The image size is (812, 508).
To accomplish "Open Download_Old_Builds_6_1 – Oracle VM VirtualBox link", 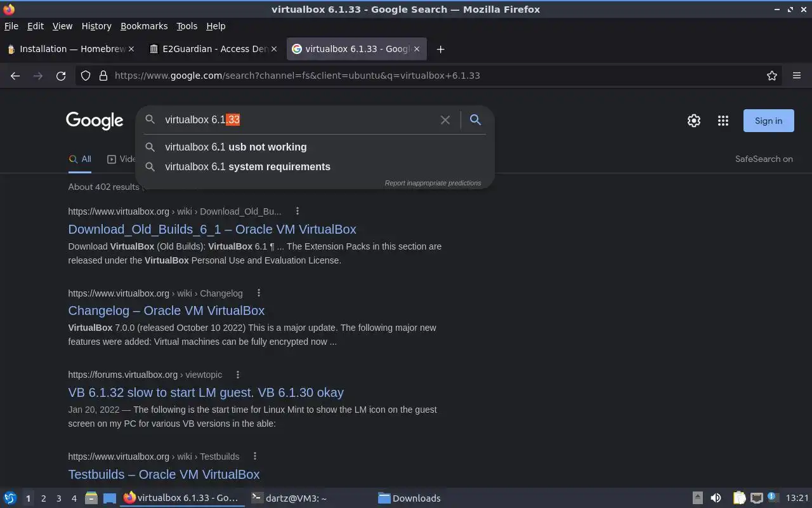I will click(x=212, y=229).
